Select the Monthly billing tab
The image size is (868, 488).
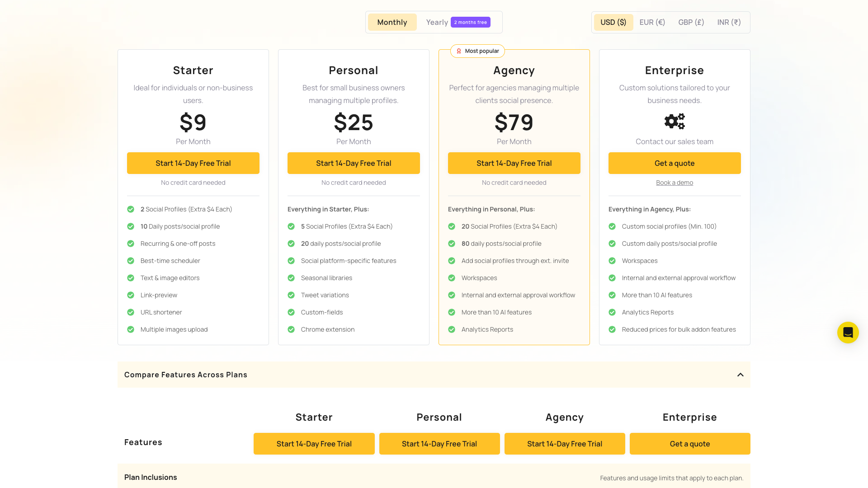point(392,22)
